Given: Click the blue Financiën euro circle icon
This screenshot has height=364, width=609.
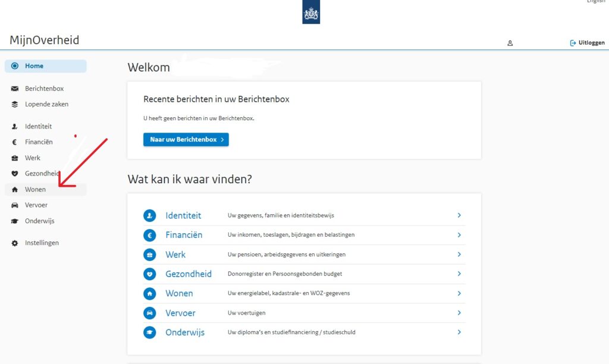Looking at the screenshot, I should (x=149, y=235).
